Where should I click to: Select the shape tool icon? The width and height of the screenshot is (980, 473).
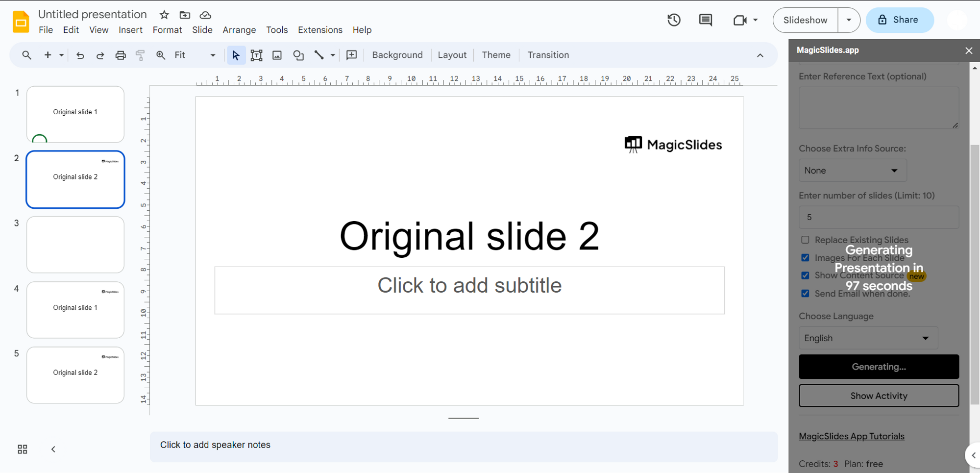(x=298, y=55)
